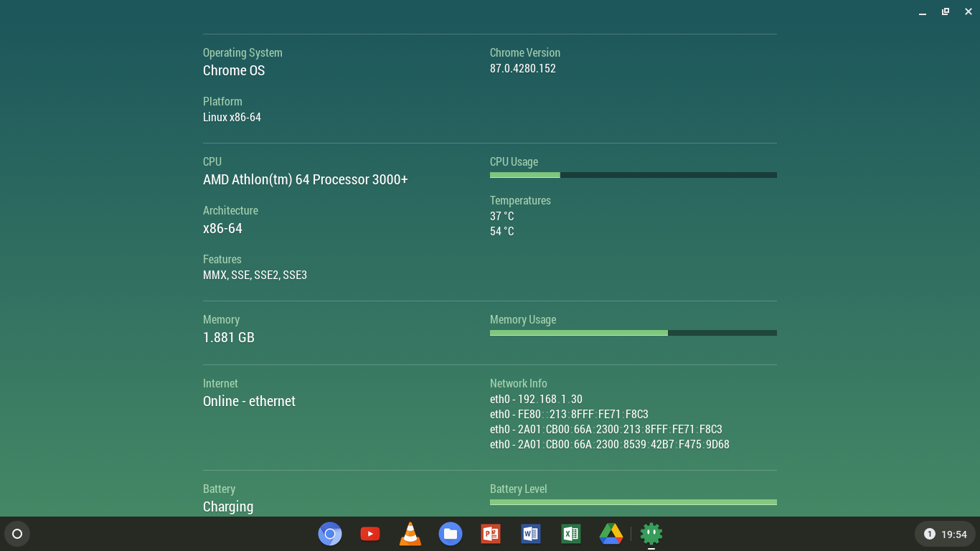The height and width of the screenshot is (551, 980).
Task: Click the 'CPU Usage' label
Action: (x=514, y=161)
